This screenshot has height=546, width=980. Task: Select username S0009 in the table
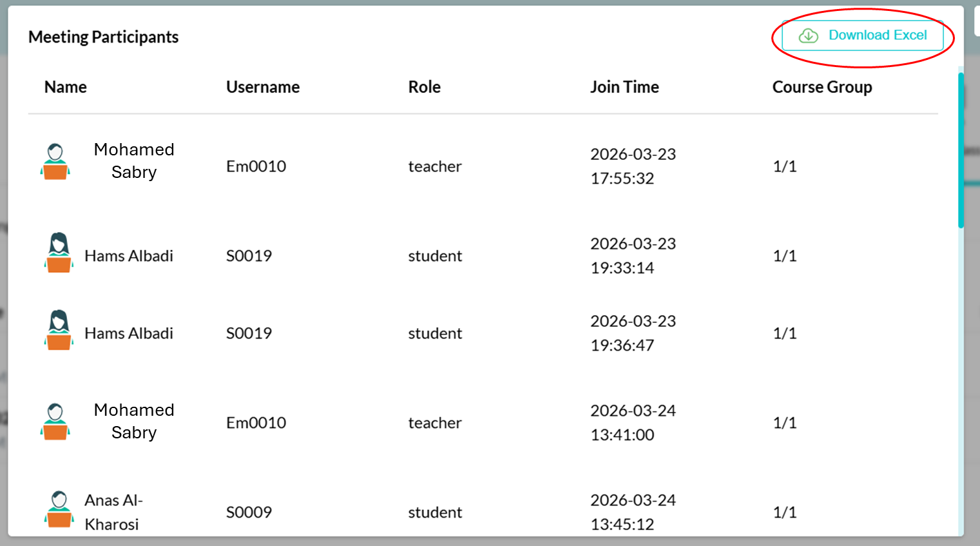(x=249, y=512)
